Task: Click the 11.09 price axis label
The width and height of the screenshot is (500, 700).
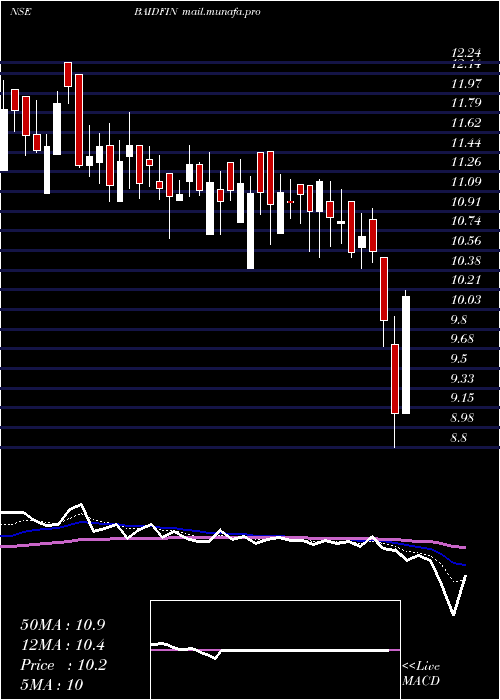Action: pos(466,182)
